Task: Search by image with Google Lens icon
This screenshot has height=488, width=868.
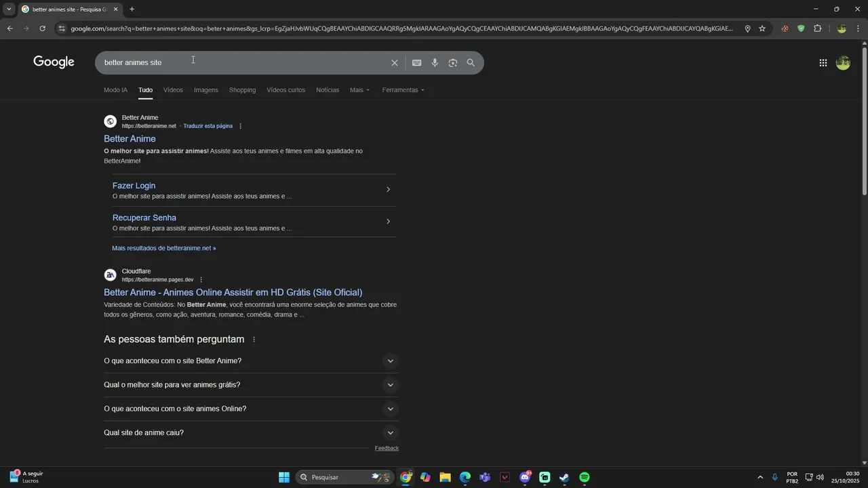Action: 452,62
